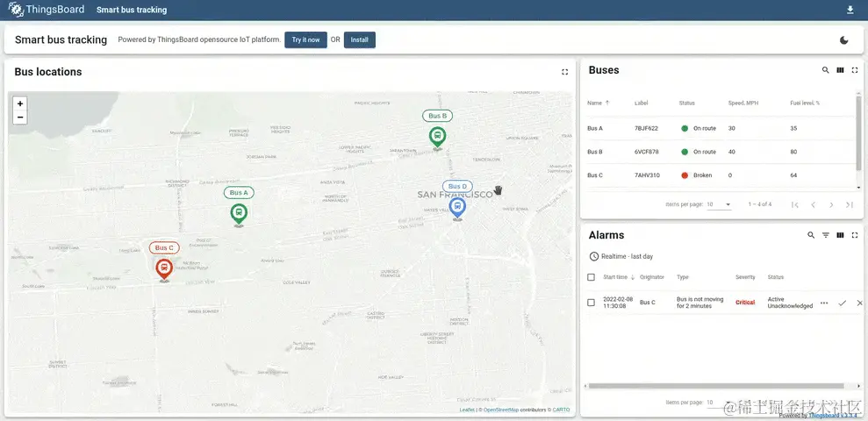The height and width of the screenshot is (421, 868).
Task: Select the blue Bus D map marker
Action: pos(456,209)
